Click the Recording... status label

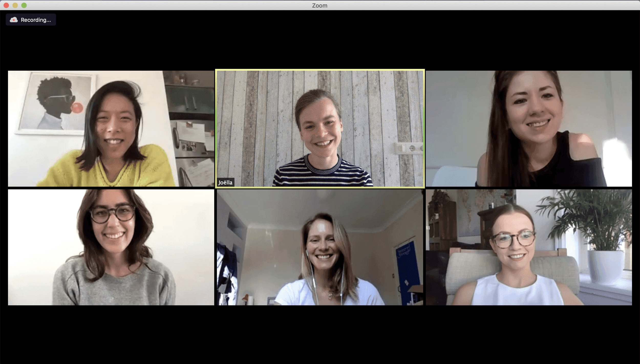[x=36, y=20]
